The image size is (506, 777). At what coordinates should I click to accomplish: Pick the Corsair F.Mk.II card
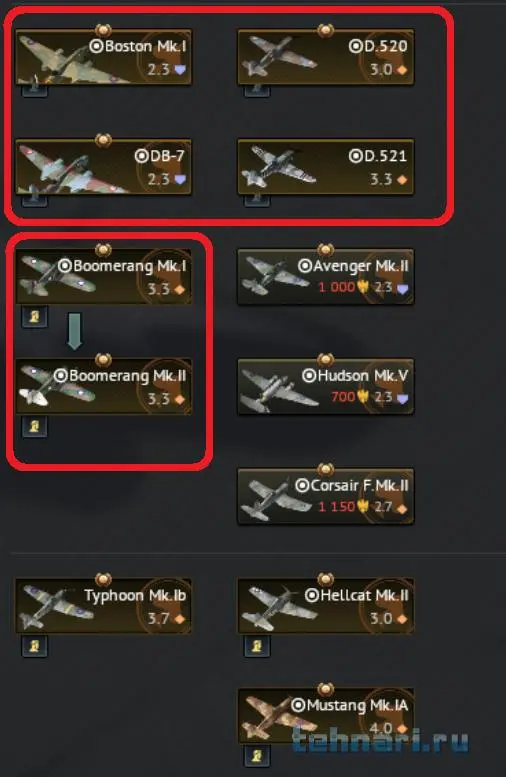(326, 496)
